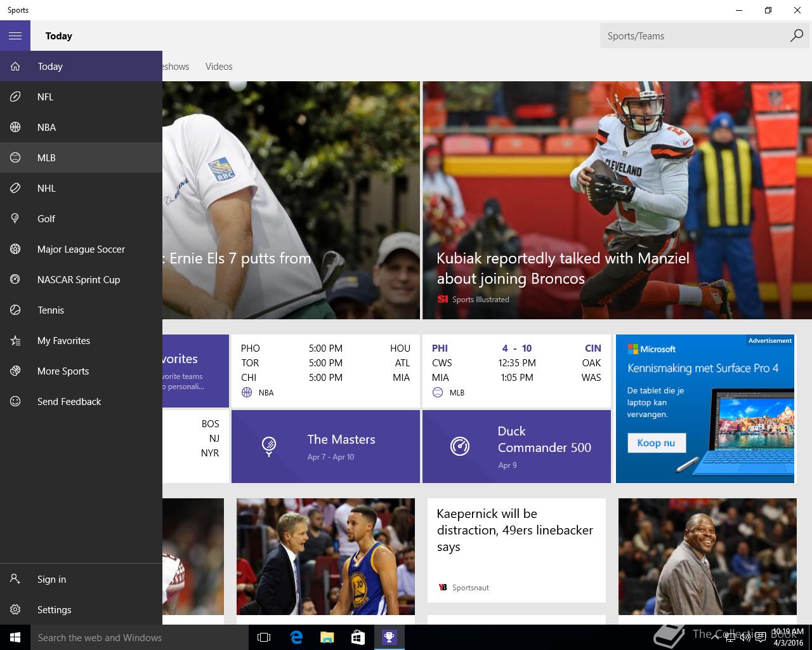The height and width of the screenshot is (650, 812).
Task: Click the taskbar clock showing 4/3/2016
Action: [788, 637]
